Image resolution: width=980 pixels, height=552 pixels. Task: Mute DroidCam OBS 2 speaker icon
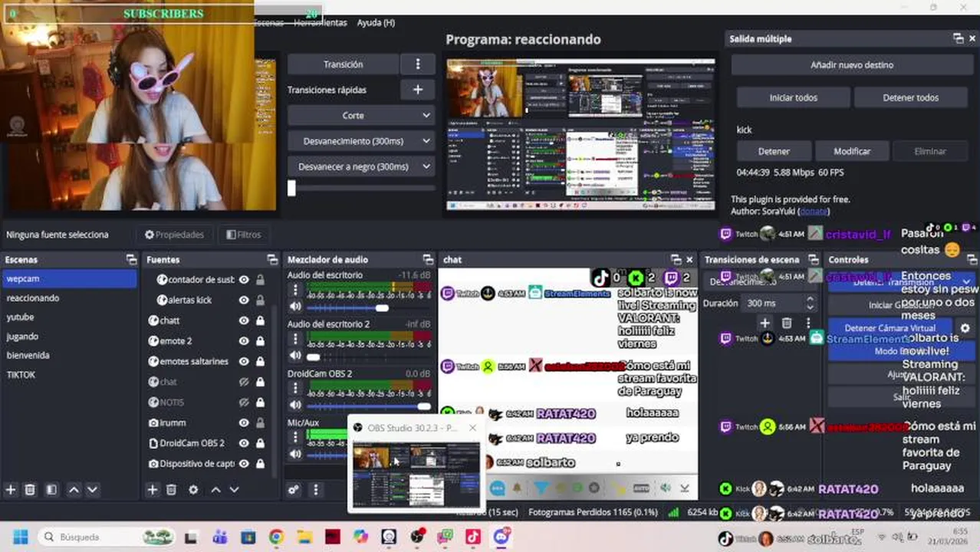295,405
